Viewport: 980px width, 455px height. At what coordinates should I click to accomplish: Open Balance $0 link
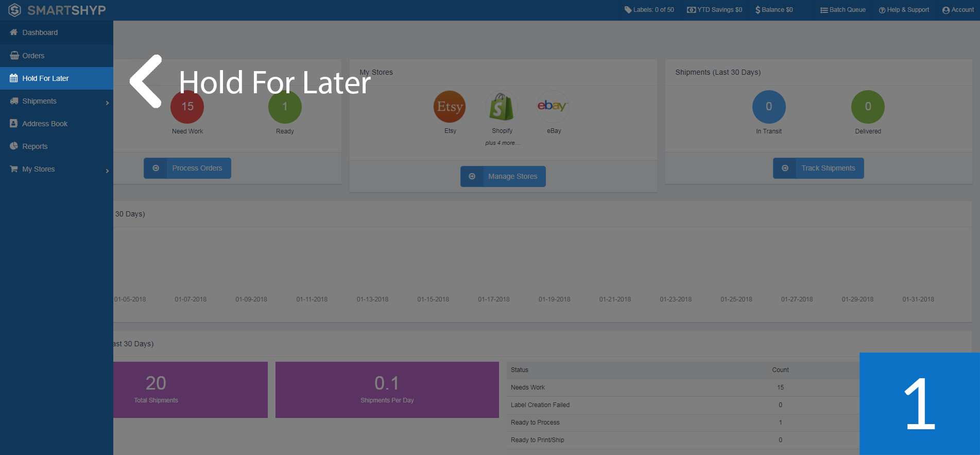pos(774,10)
